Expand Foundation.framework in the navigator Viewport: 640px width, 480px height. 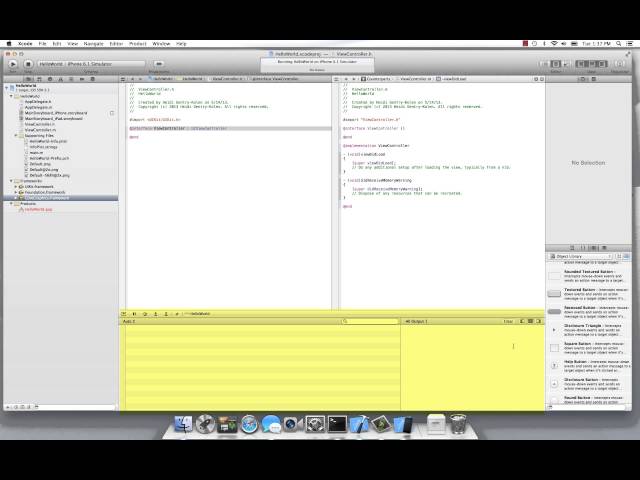pos(16,192)
